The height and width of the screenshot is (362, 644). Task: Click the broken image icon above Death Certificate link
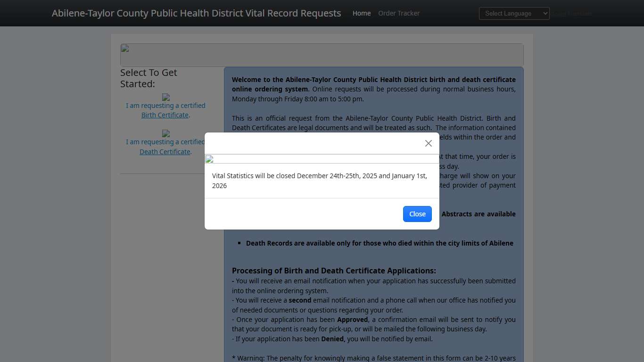pyautogui.click(x=165, y=133)
